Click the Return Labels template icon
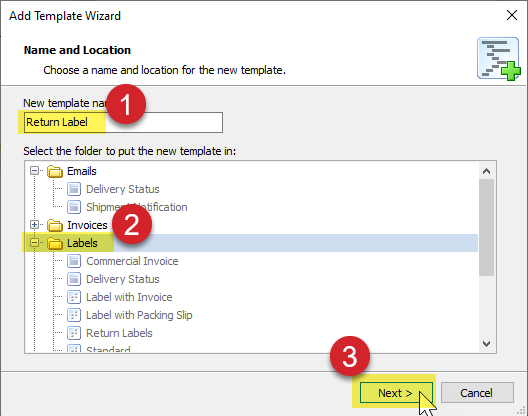 [x=74, y=333]
